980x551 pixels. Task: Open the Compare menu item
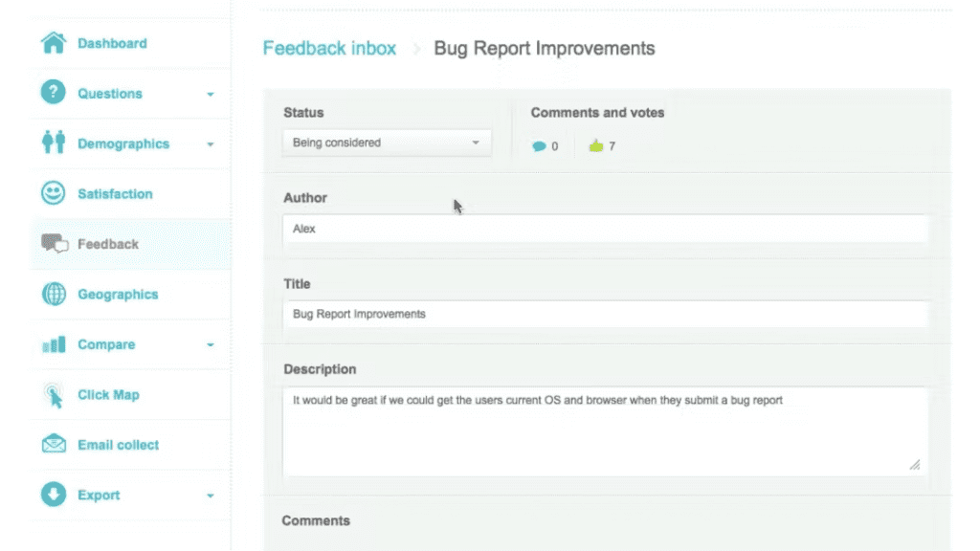pyautogui.click(x=106, y=344)
